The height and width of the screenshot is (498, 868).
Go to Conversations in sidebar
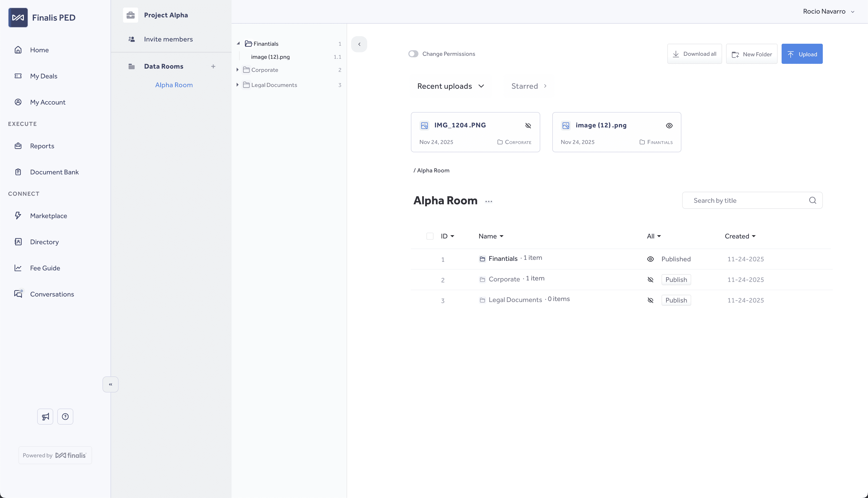[52, 294]
